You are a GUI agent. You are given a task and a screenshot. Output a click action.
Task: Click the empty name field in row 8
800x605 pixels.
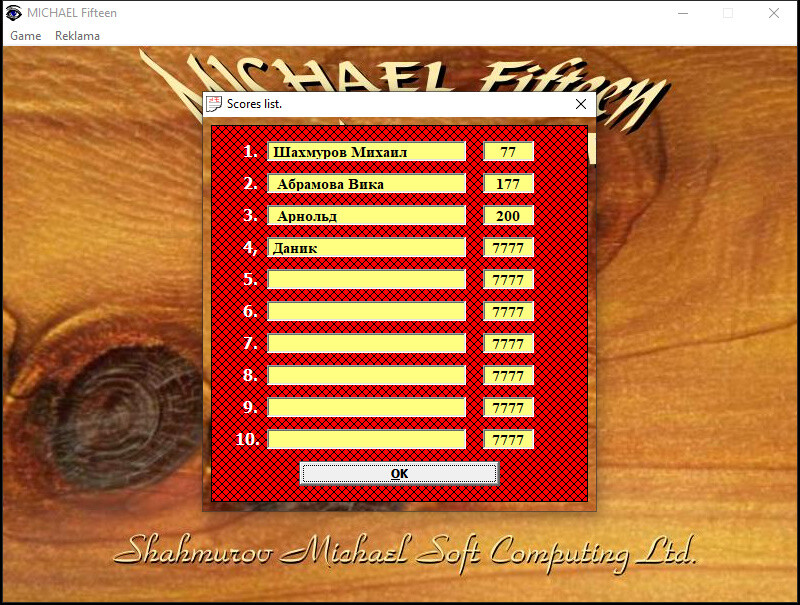[x=366, y=375]
